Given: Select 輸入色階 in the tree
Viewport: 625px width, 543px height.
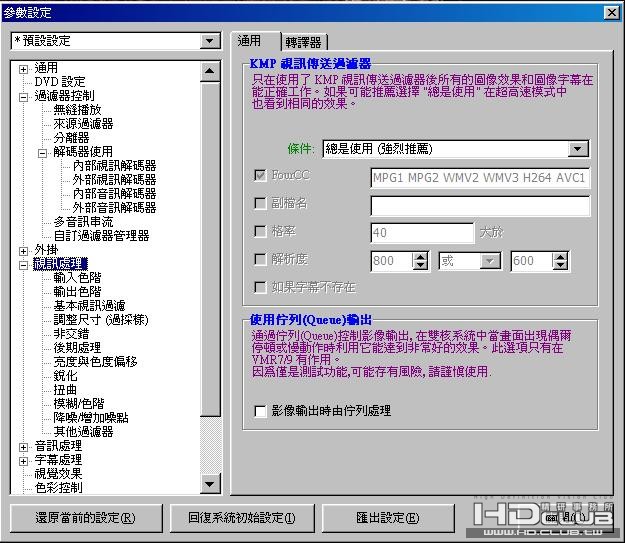Looking at the screenshot, I should pyautogui.click(x=77, y=277).
